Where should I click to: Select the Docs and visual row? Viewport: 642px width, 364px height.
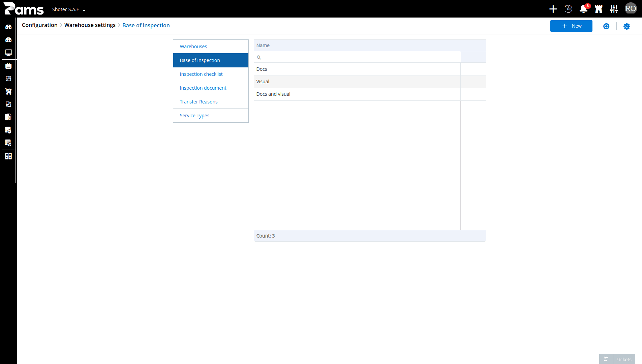(x=370, y=94)
